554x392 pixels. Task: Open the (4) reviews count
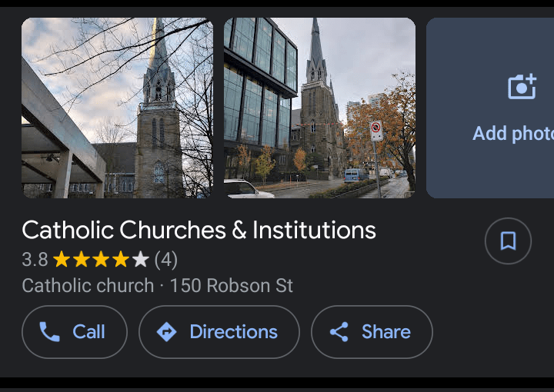pyautogui.click(x=165, y=260)
